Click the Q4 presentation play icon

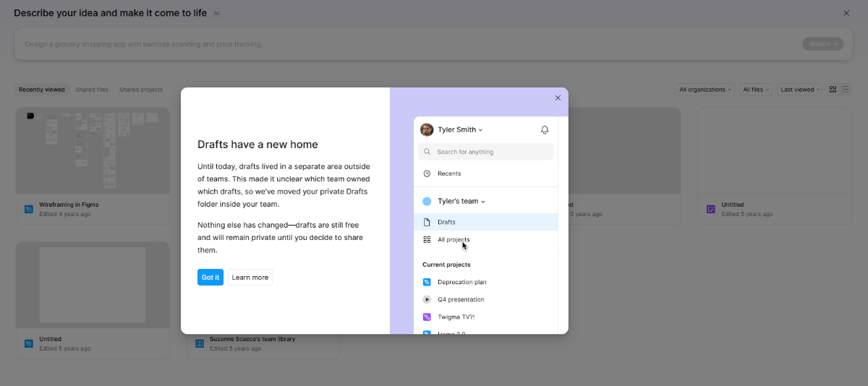[x=427, y=299]
